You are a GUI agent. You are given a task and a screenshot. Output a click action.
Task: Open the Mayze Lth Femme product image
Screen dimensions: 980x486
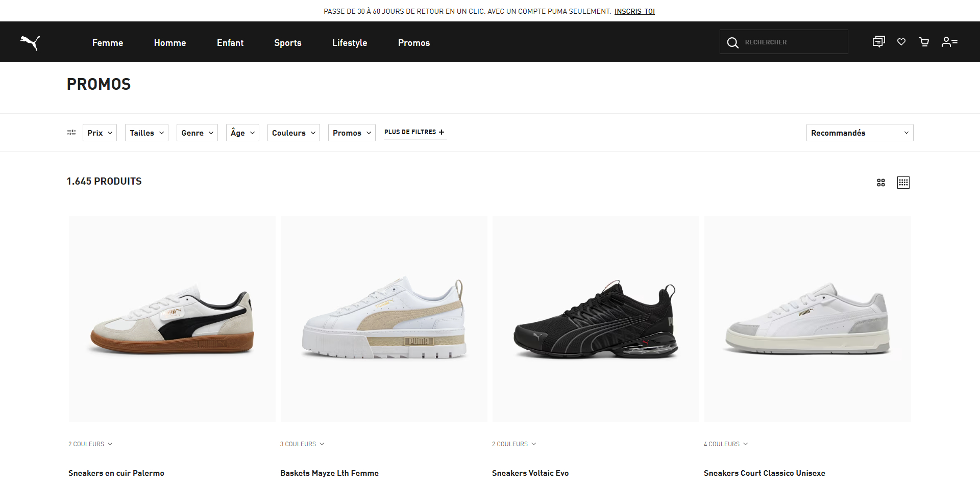coord(384,319)
